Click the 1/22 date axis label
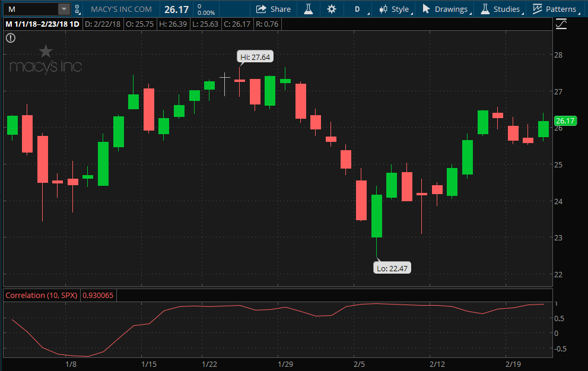 [209, 364]
